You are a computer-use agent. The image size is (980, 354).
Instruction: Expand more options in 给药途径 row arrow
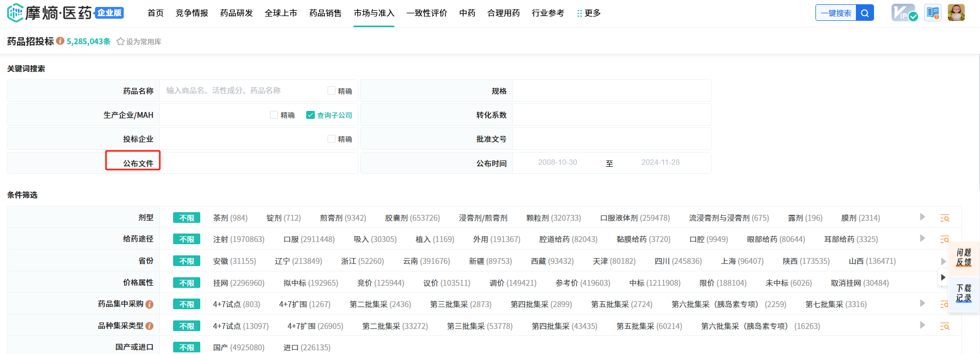point(922,238)
